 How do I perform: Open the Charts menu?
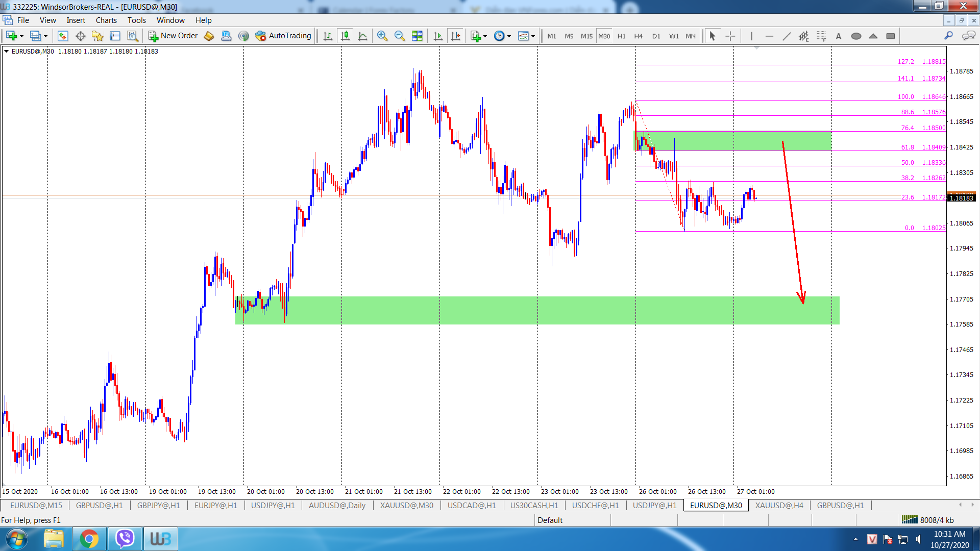point(106,20)
